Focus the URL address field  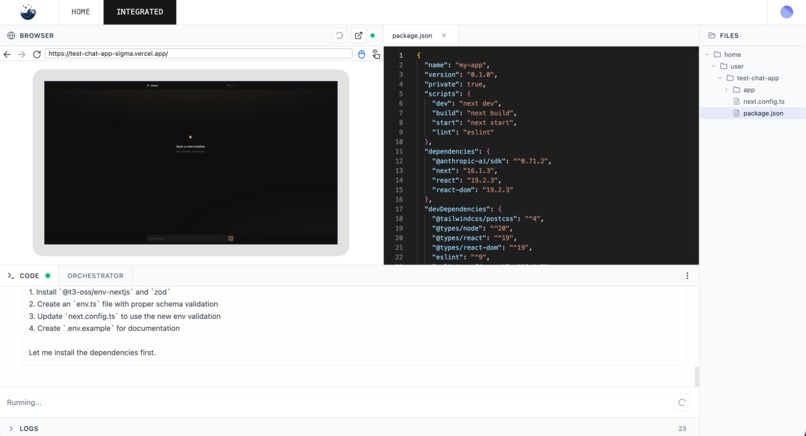coord(198,53)
